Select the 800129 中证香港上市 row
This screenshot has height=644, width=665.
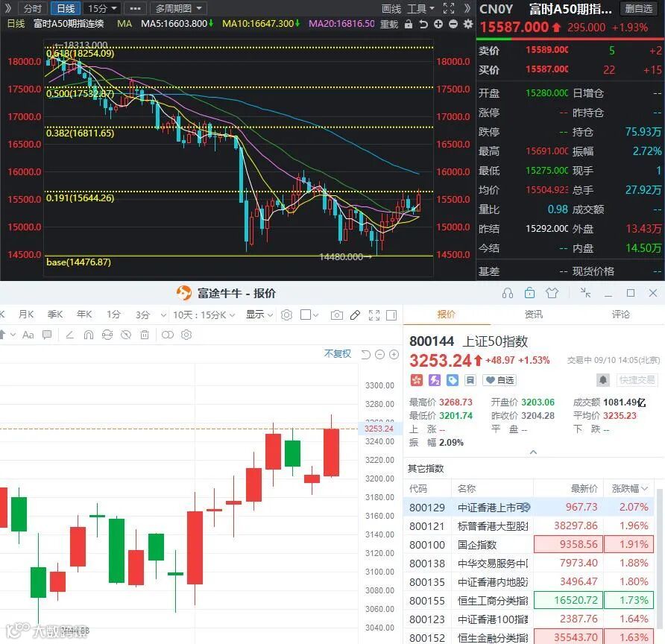click(x=529, y=507)
